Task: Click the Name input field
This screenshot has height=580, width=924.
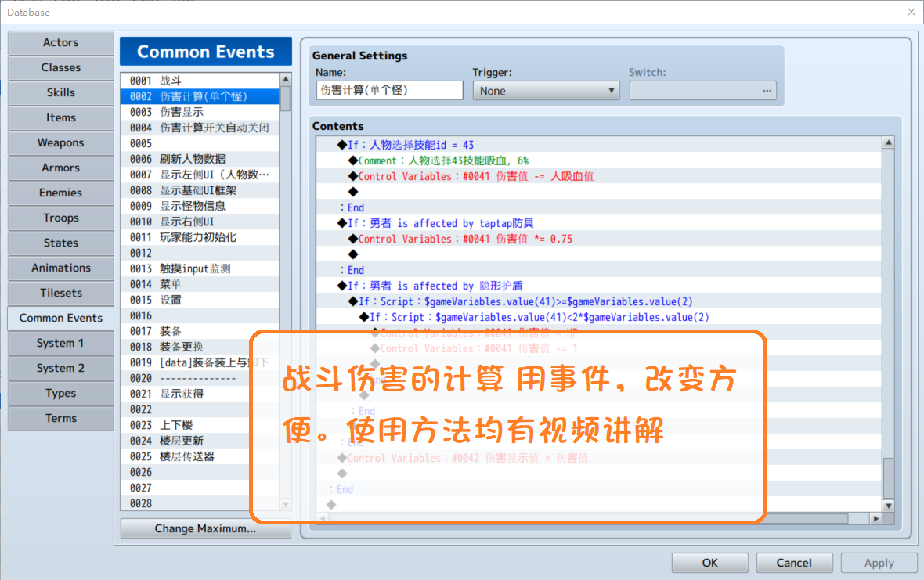Action: pos(389,90)
